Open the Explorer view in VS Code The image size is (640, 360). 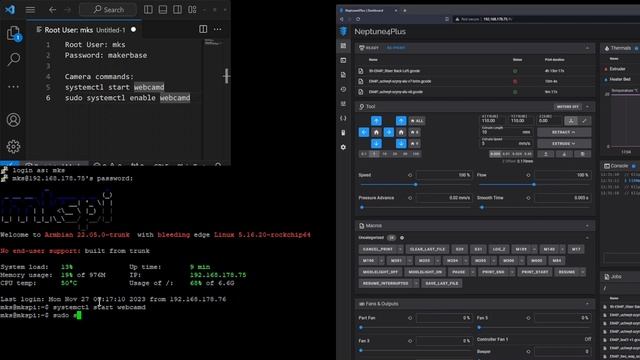(x=13, y=33)
